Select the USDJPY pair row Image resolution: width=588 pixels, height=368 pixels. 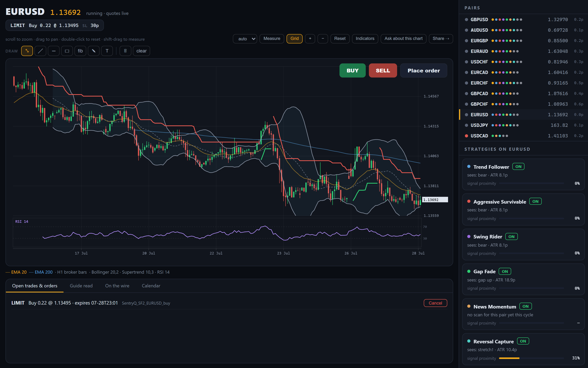tap(524, 125)
